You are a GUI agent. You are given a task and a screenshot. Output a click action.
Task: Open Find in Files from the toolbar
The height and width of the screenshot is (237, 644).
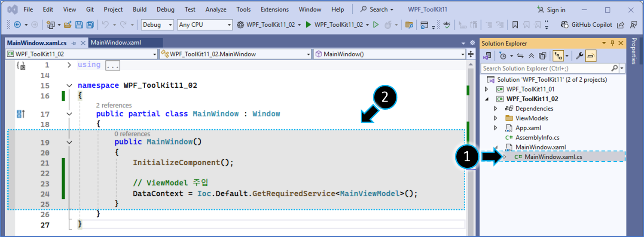coord(409,25)
